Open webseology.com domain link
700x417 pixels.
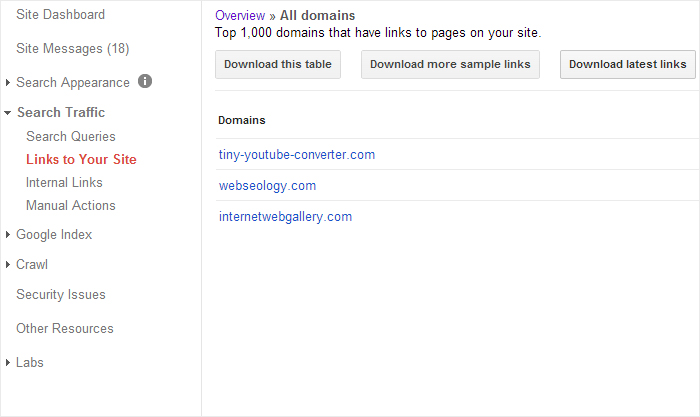pos(267,186)
